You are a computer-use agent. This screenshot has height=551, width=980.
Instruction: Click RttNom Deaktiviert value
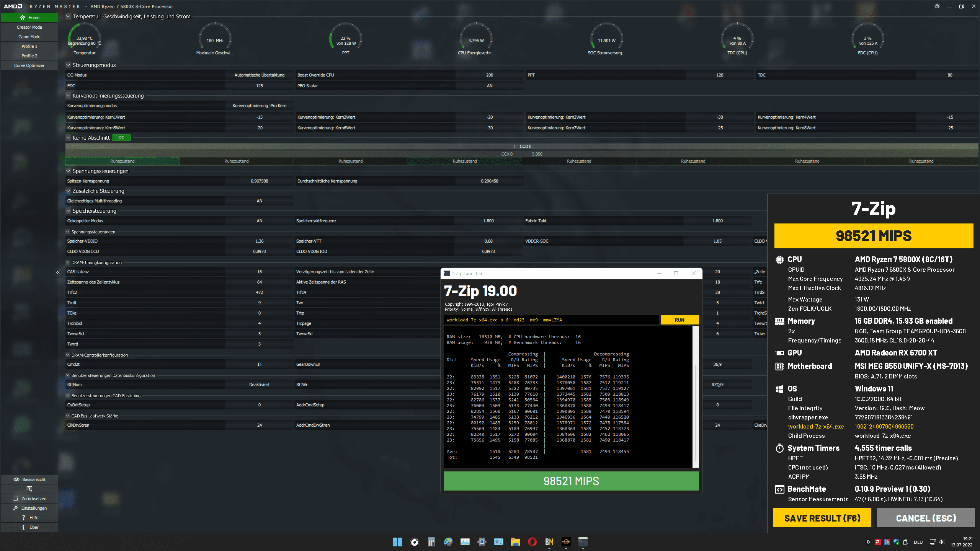260,385
